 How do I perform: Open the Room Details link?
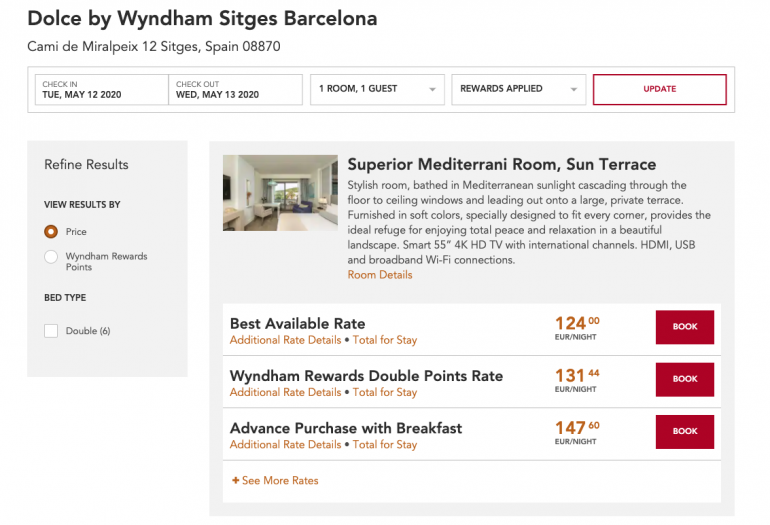click(380, 275)
